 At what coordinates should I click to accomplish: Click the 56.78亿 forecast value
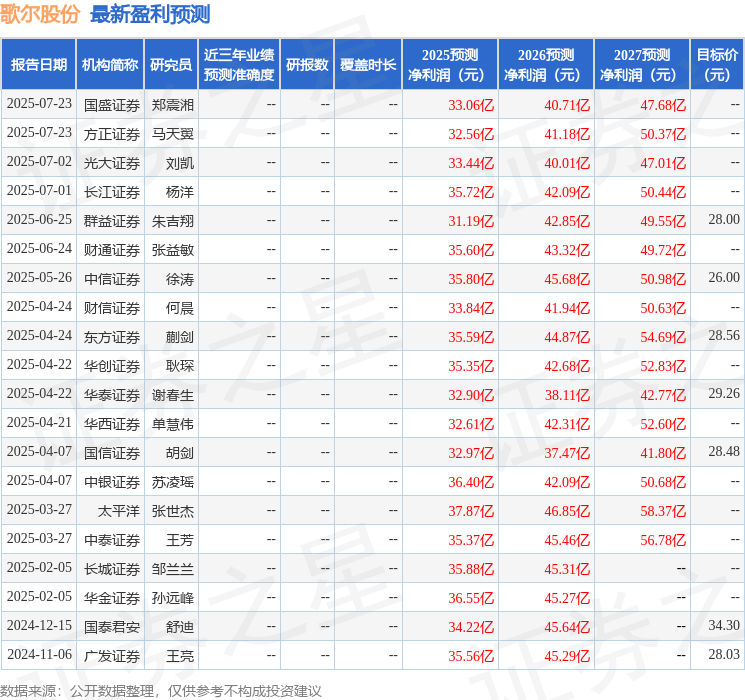click(x=663, y=540)
